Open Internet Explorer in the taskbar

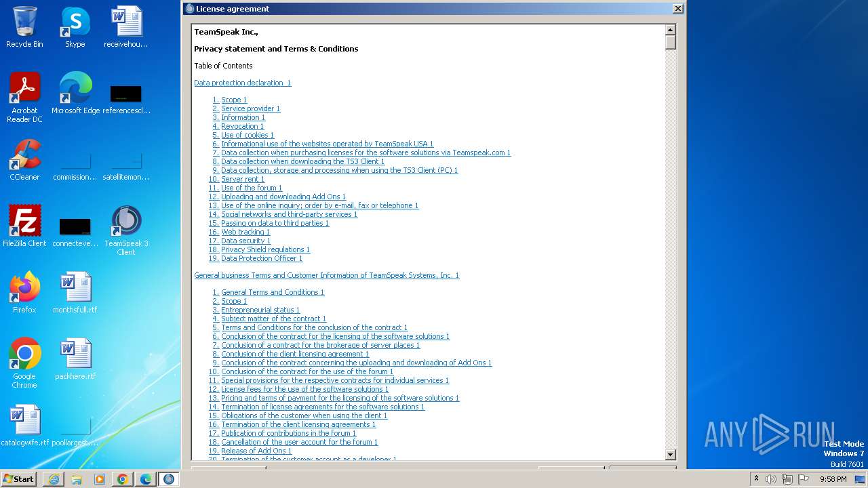54,479
